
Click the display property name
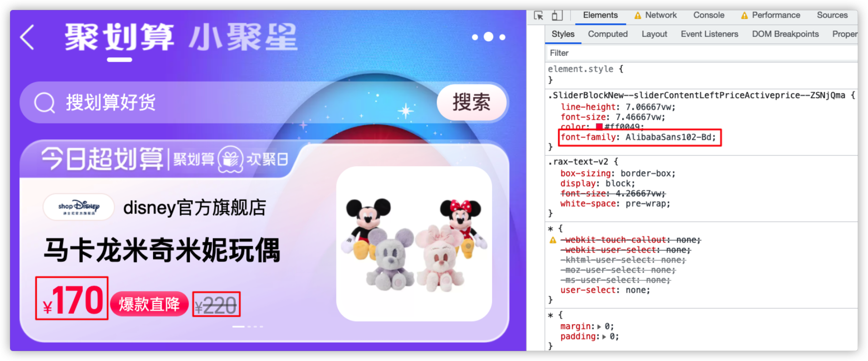(578, 184)
